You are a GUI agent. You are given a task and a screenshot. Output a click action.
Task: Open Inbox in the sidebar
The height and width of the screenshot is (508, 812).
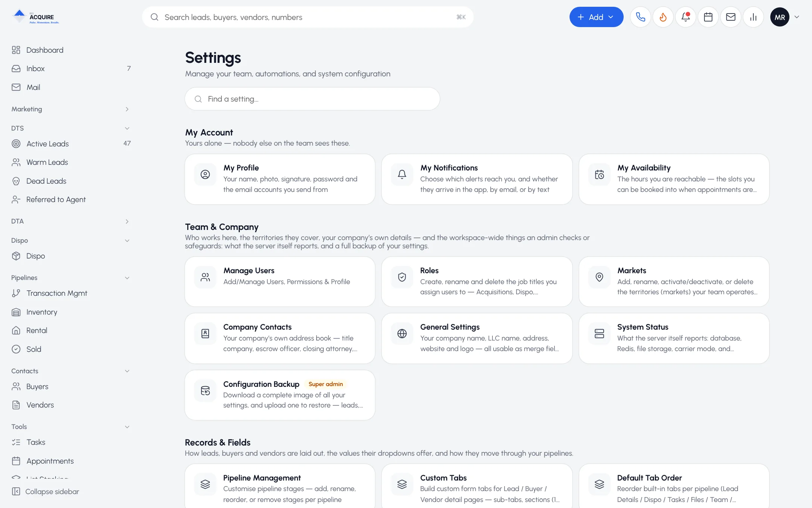click(x=71, y=68)
